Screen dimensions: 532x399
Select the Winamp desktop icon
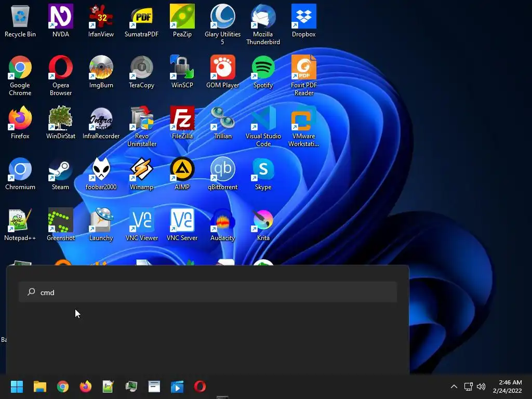click(x=141, y=174)
